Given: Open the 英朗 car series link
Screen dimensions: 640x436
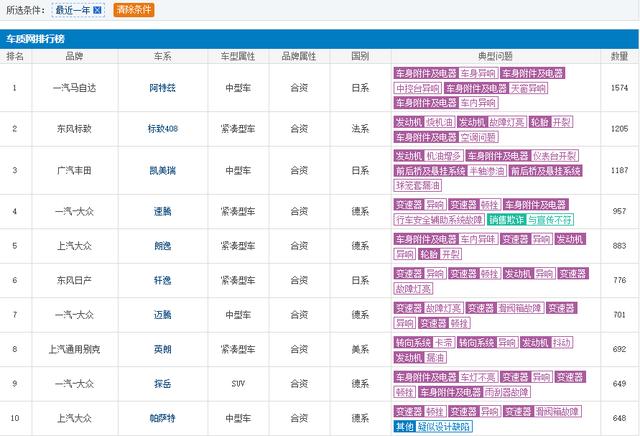Looking at the screenshot, I should click(162, 349).
